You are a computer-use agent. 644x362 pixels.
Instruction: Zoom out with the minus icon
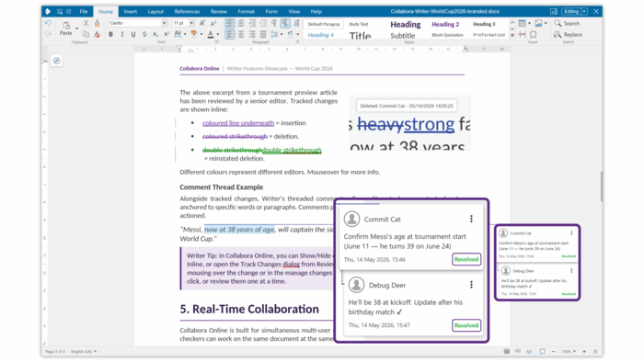coord(553,351)
